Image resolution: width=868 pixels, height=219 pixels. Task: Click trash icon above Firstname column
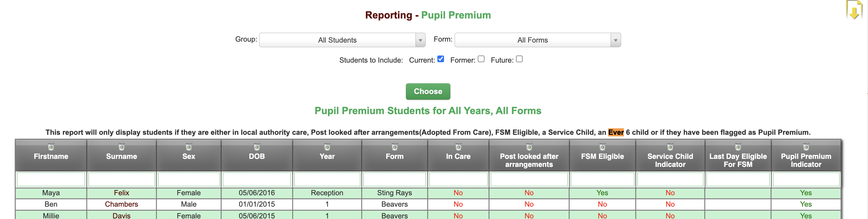click(51, 147)
